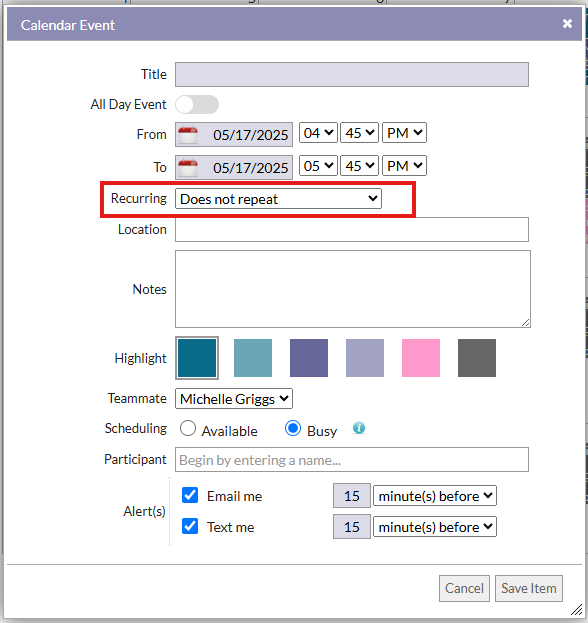Click the Cancel button

click(464, 588)
